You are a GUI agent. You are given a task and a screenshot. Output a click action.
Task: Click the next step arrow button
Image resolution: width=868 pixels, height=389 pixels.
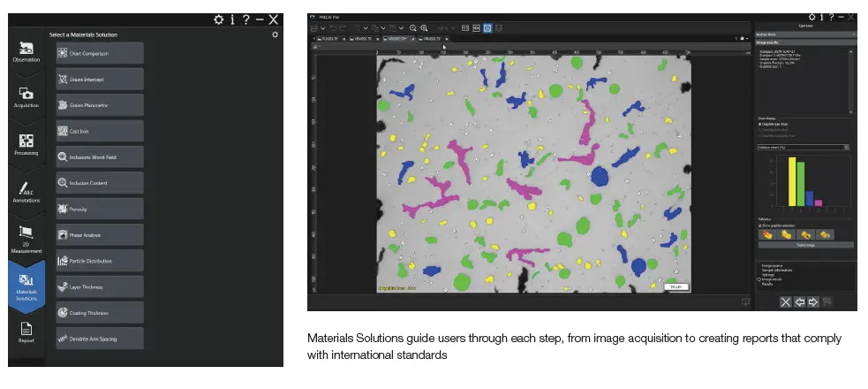(813, 301)
